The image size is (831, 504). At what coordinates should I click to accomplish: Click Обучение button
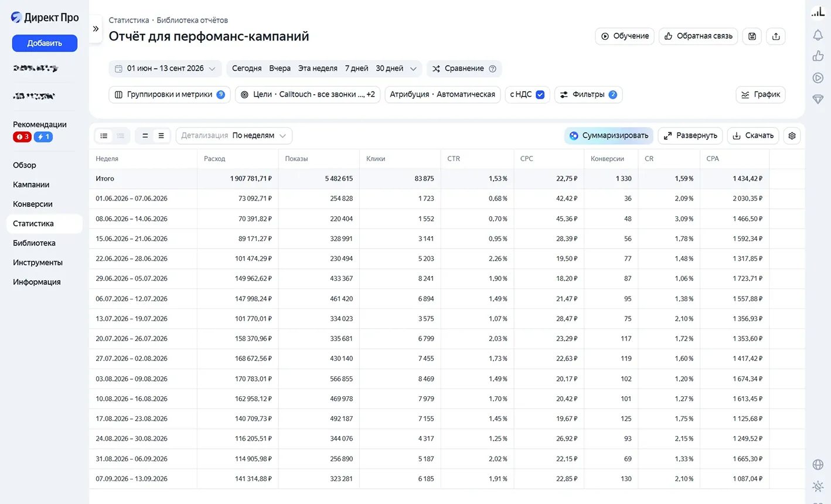point(625,36)
